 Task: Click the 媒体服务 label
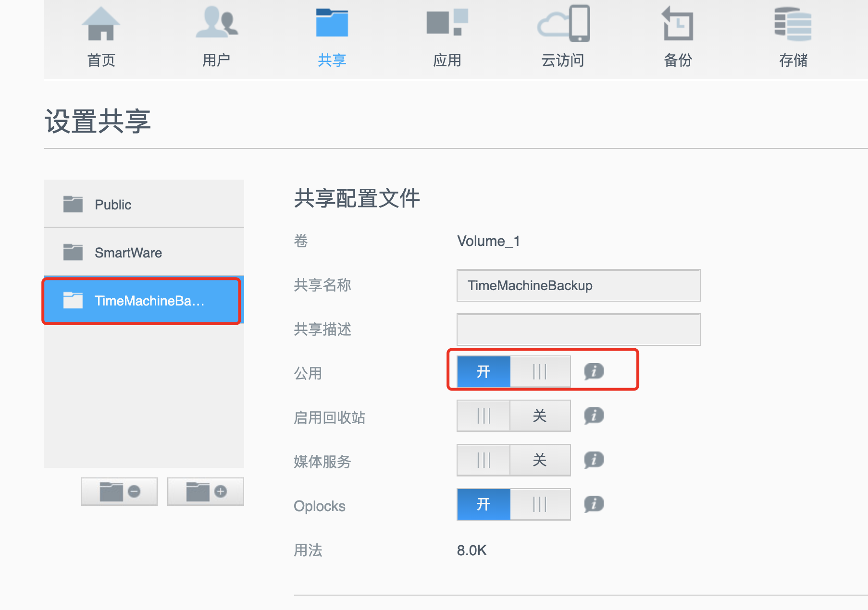point(322,462)
